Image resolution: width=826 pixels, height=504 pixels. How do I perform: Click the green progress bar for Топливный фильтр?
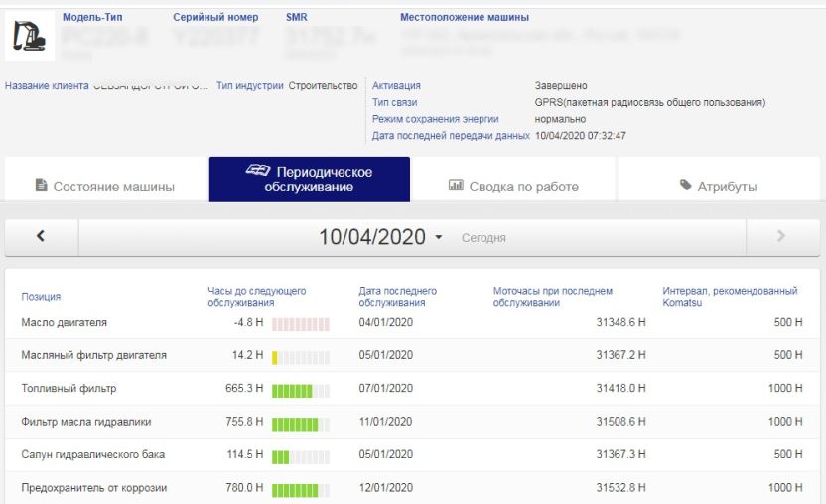coord(301,391)
